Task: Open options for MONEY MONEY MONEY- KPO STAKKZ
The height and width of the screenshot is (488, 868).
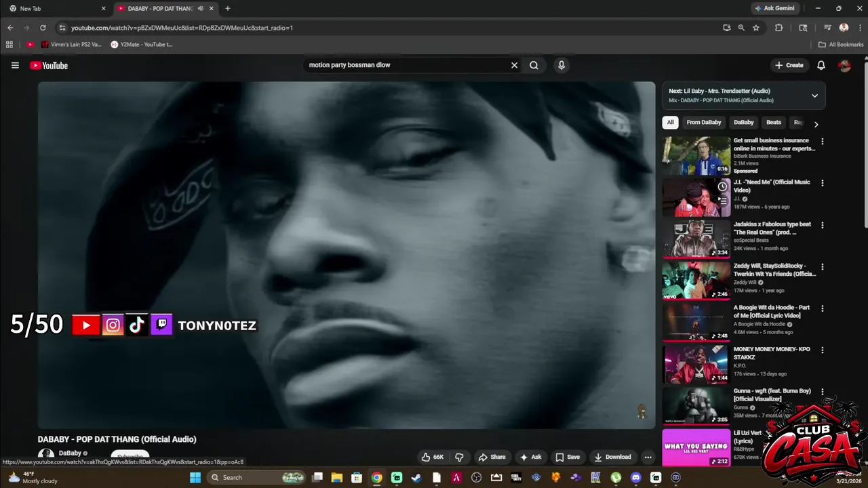Action: tap(823, 350)
